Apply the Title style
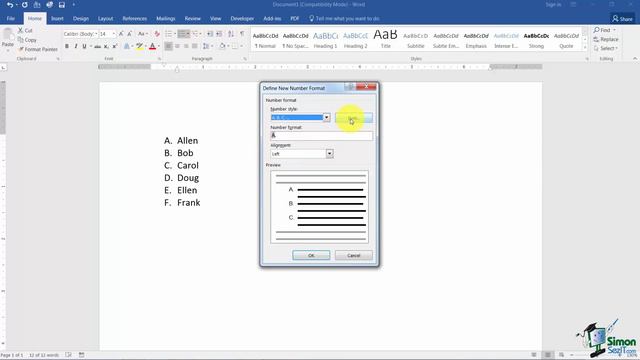The width and height of the screenshot is (640, 360). coord(385,40)
